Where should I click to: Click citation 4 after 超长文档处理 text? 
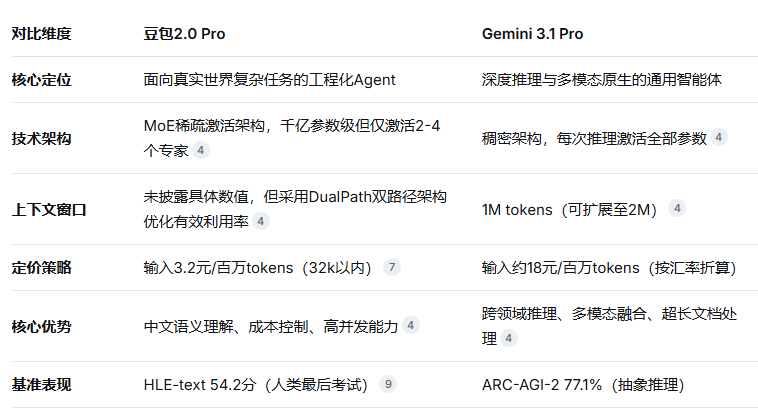click(509, 338)
